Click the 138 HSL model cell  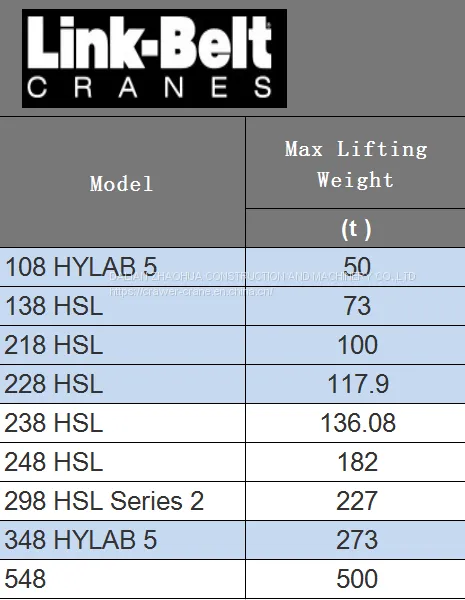122,306
